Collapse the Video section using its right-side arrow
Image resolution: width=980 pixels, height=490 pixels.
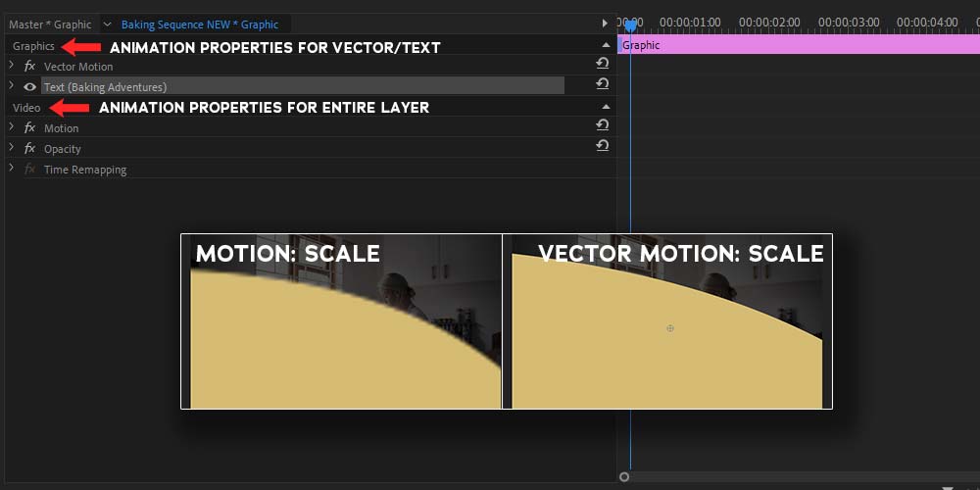[606, 107]
